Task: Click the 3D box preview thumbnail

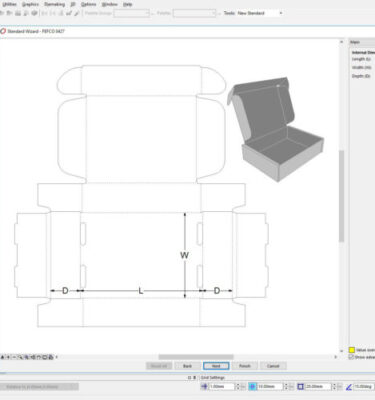Action: coord(276,129)
